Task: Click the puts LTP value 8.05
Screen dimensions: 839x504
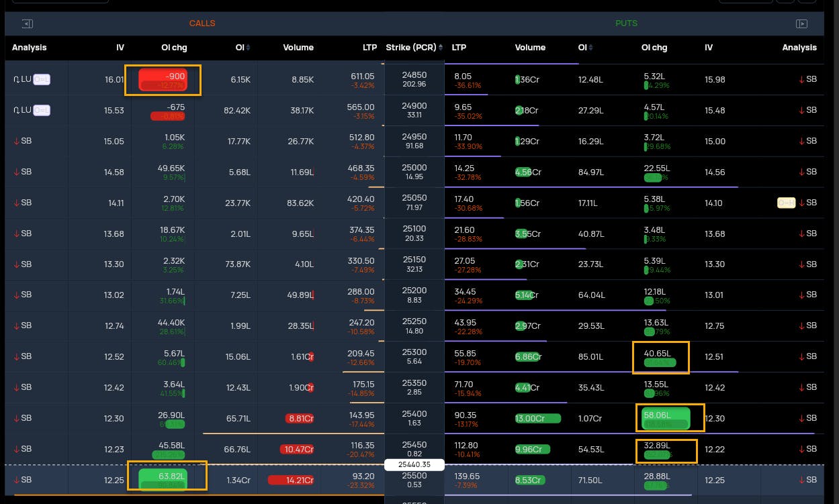Action: pyautogui.click(x=463, y=77)
